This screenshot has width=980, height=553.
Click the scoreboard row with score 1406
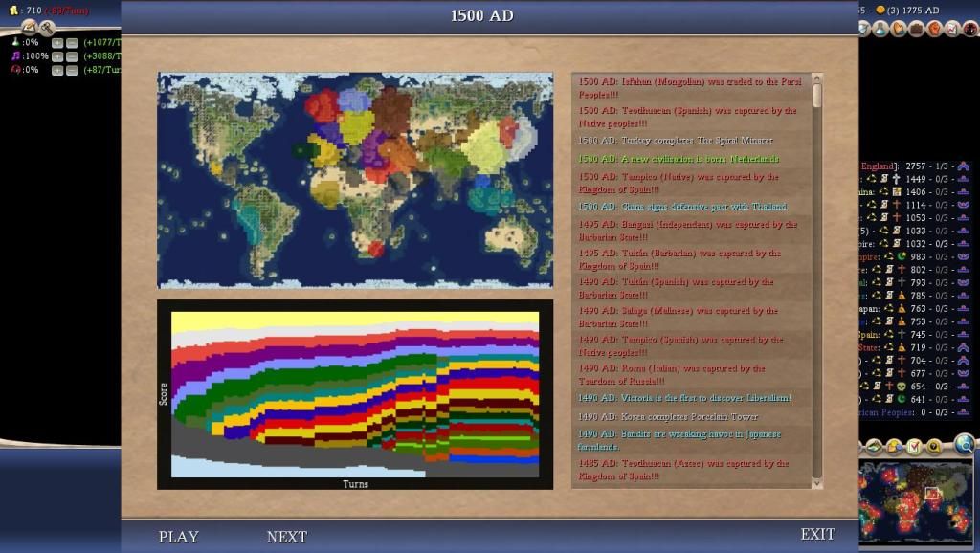tap(914, 192)
